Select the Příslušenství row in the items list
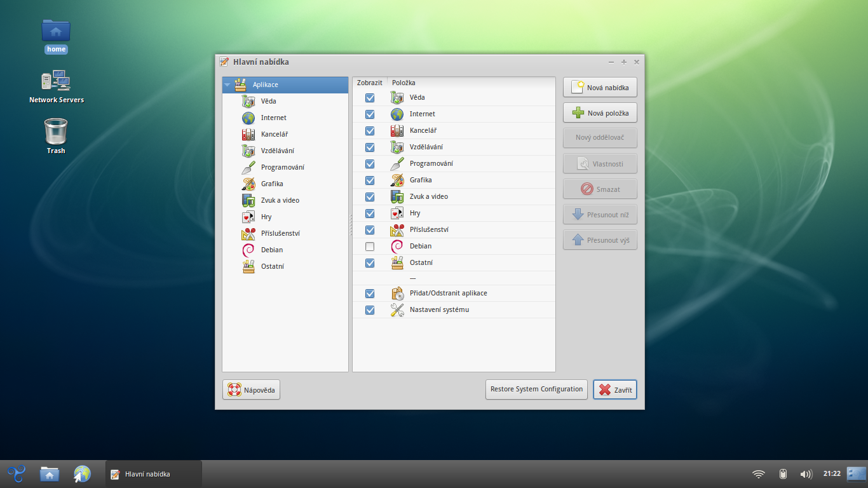868x488 pixels. coord(454,229)
